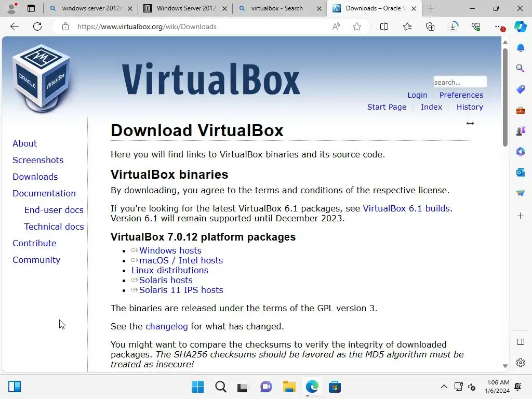Open Drop paper plane in sidebar

521,193
